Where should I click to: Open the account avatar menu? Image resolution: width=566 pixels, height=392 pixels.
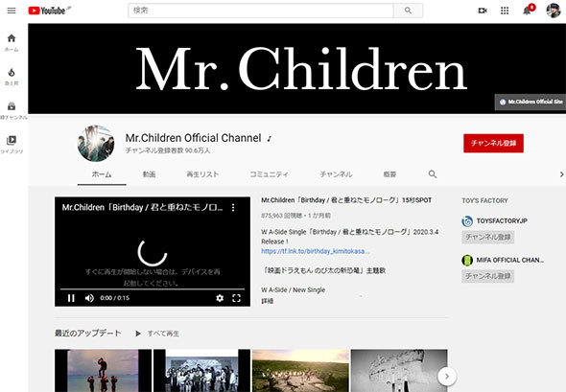pos(554,11)
